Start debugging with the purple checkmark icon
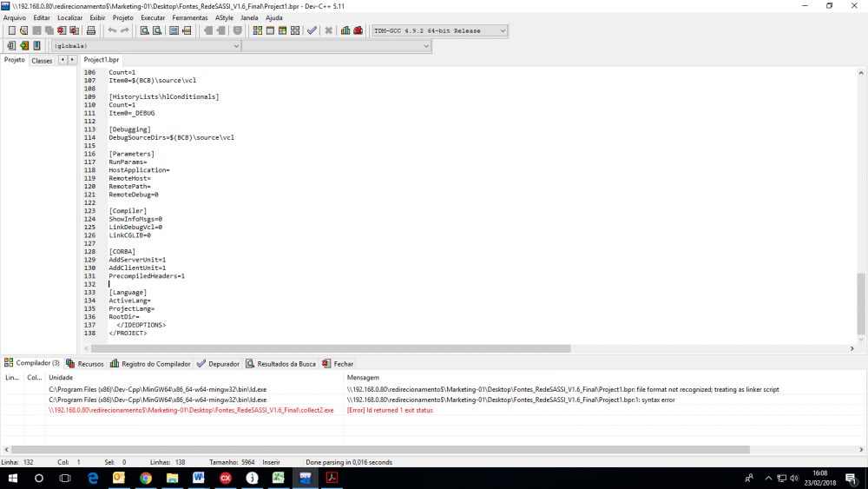 312,30
